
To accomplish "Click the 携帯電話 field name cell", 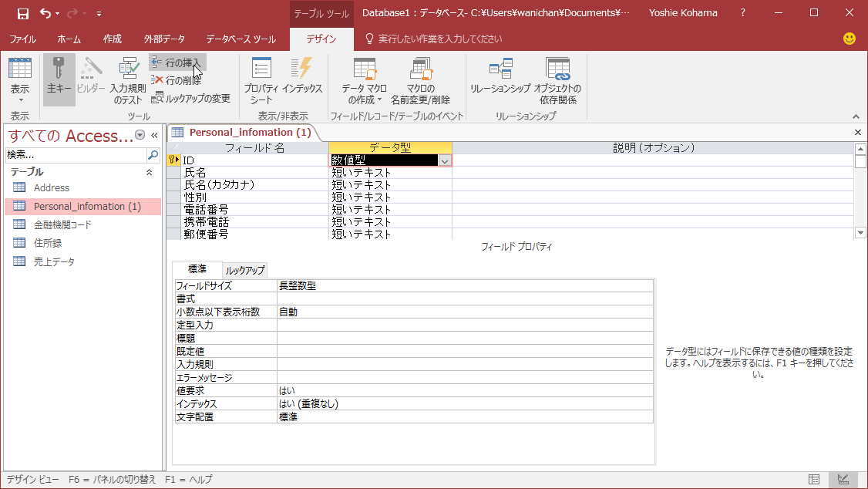I will [254, 221].
